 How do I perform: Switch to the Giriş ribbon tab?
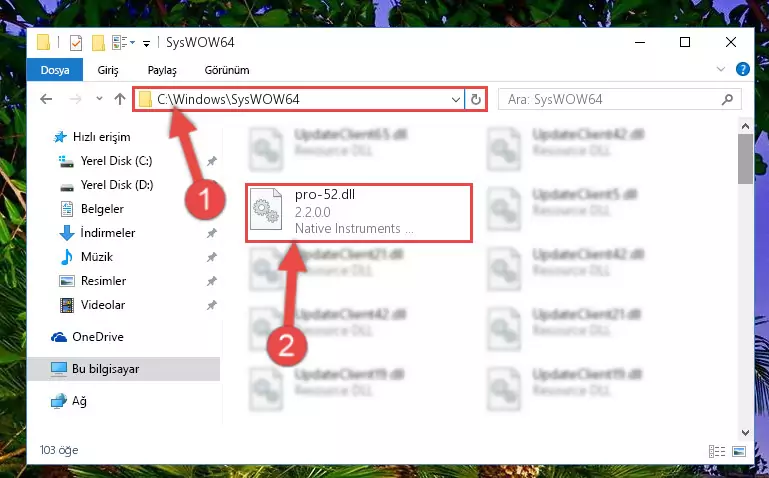click(x=107, y=70)
